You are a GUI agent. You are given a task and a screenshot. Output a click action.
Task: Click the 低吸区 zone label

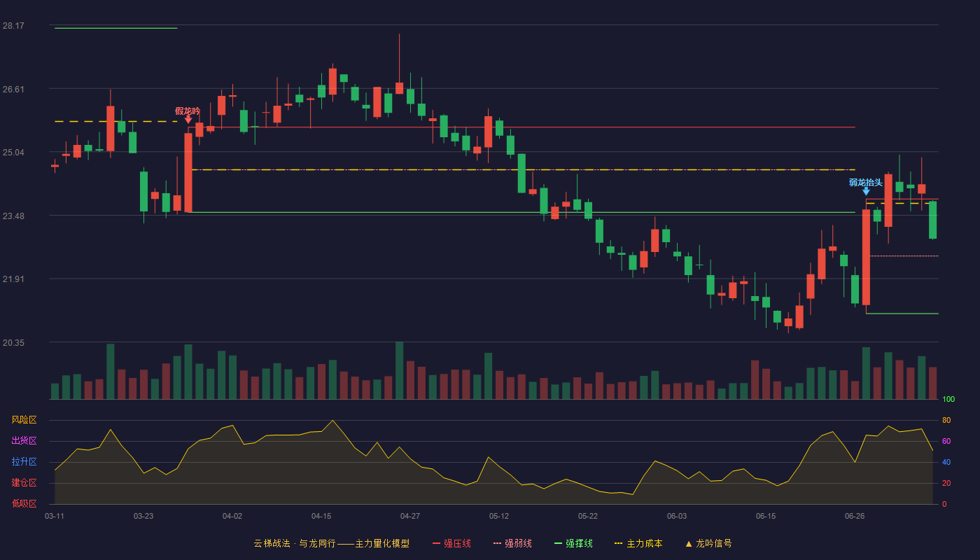(24, 503)
